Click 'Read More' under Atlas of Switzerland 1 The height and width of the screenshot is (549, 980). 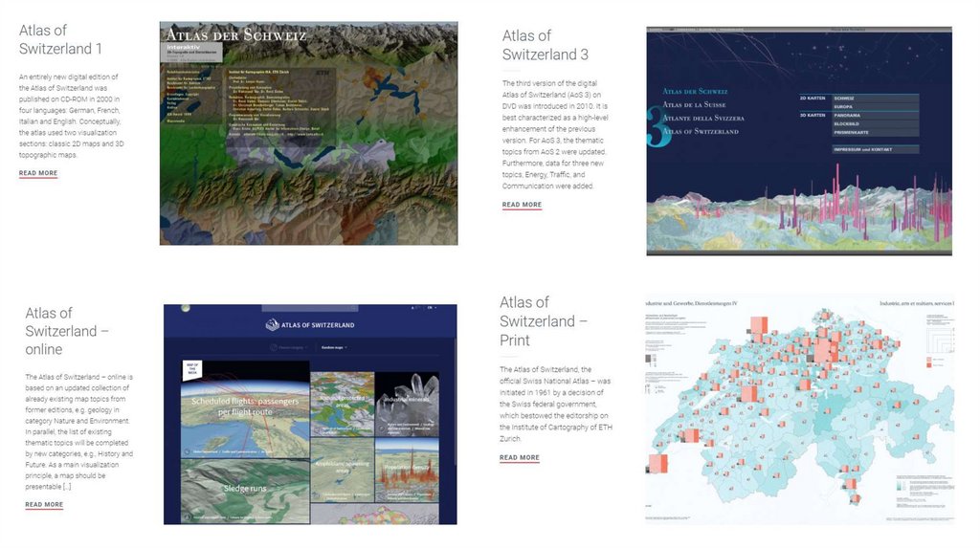tap(38, 173)
